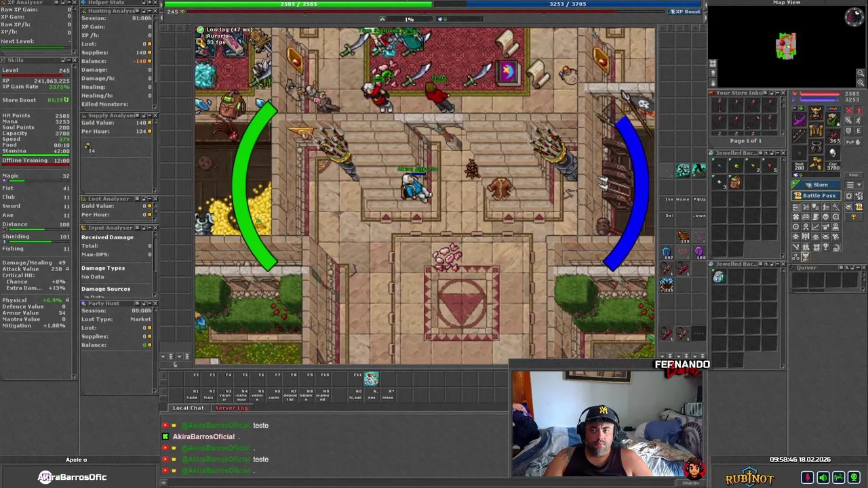Select the first Store Inbox item slot
Image resolution: width=868 pixels, height=488 pixels.
click(719, 105)
